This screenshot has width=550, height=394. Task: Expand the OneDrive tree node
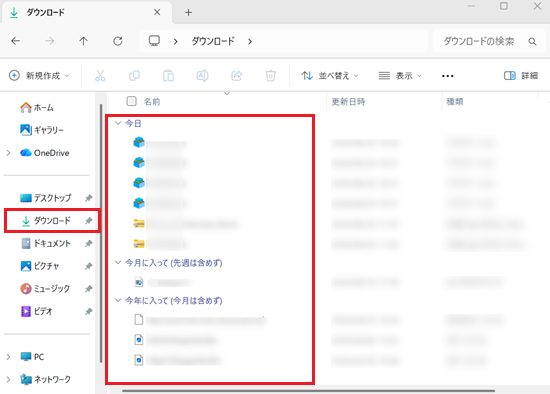8,153
